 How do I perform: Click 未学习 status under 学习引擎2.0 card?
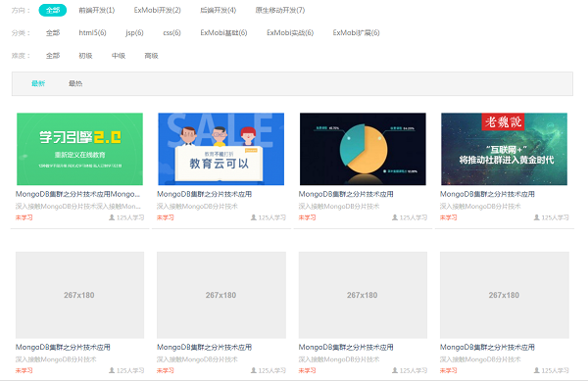24,217
